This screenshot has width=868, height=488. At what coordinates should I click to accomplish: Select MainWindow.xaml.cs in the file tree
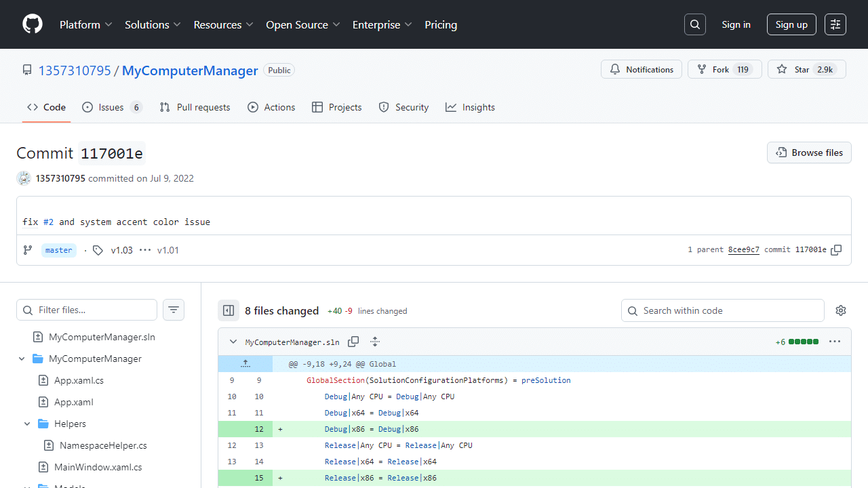(98, 467)
